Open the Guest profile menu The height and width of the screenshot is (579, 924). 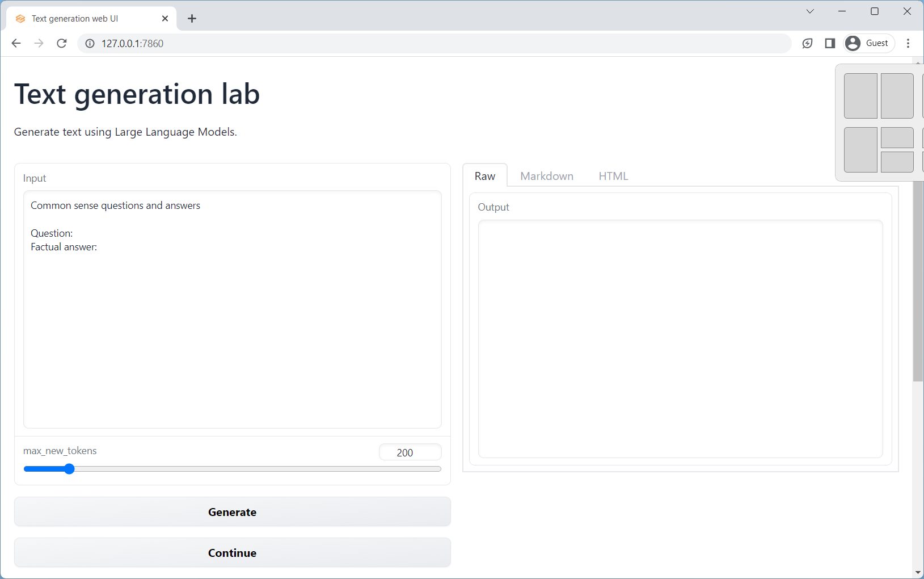868,43
